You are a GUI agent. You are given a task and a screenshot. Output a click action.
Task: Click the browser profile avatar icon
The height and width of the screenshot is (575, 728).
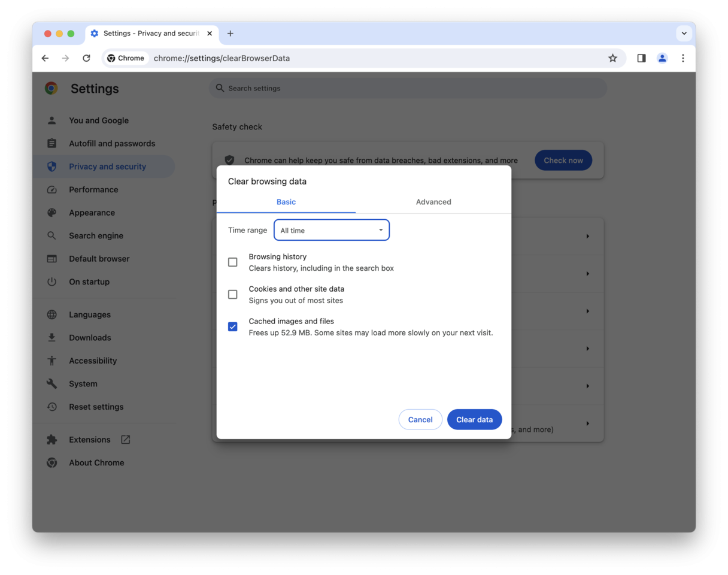point(662,58)
